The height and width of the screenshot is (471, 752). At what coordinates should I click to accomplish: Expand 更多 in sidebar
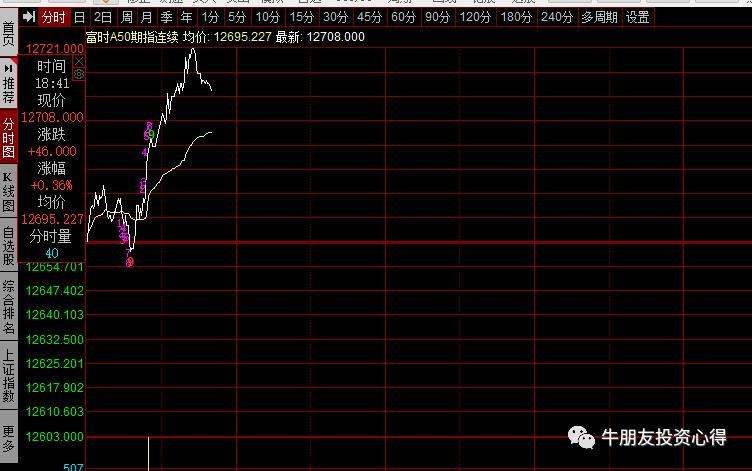tap(9, 438)
